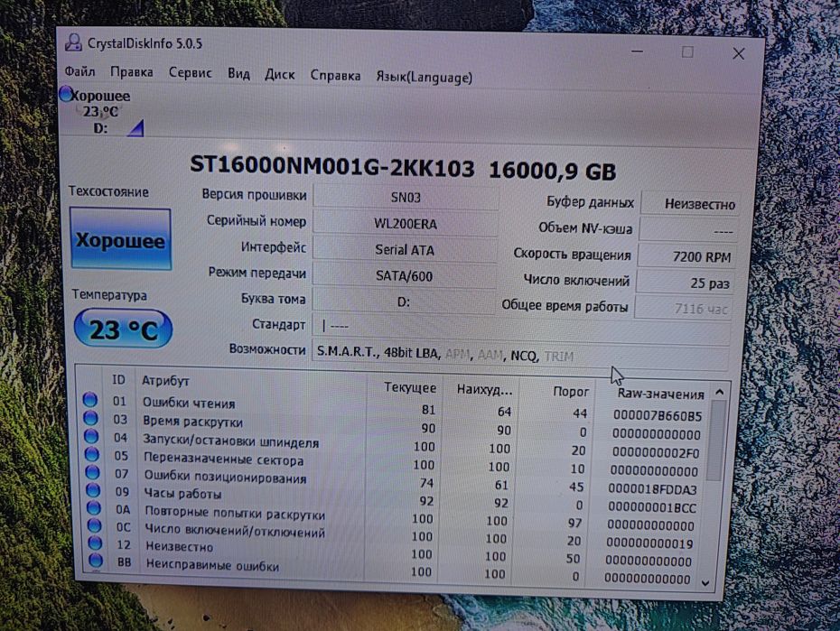Minimize the CrystalDiskInfo window

638,51
